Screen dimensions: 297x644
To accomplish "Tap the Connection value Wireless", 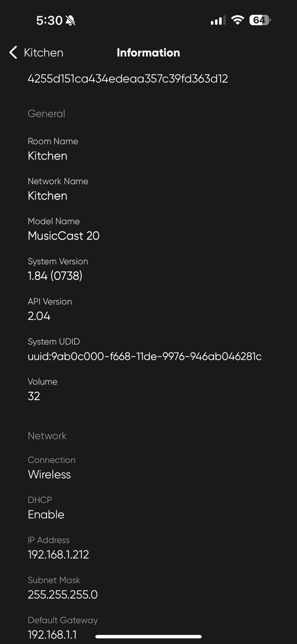I will 49,475.
